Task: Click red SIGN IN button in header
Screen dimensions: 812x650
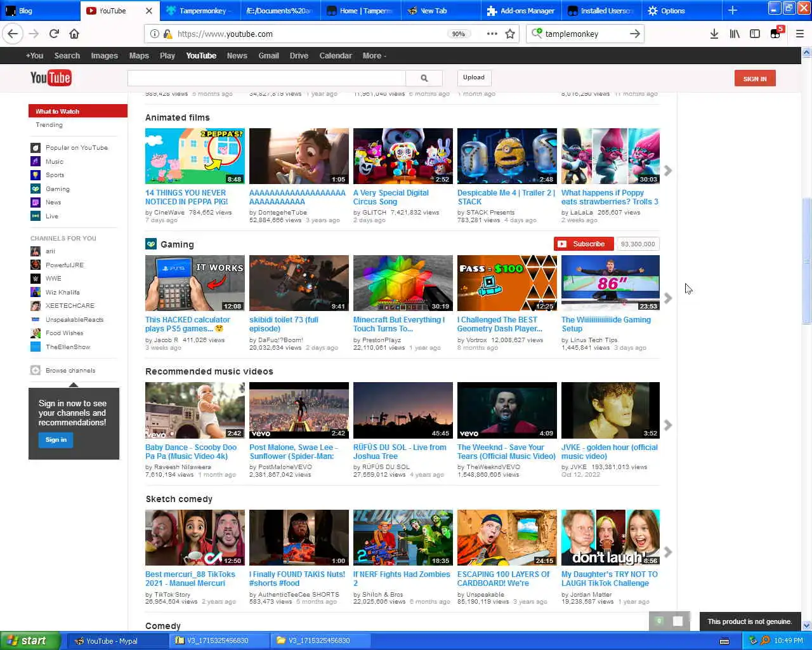Action: point(755,79)
